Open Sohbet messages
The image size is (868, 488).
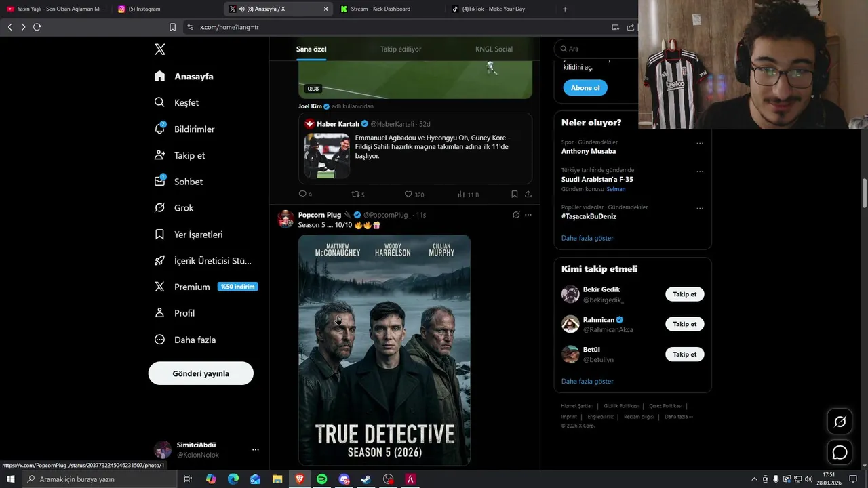pyautogui.click(x=178, y=182)
